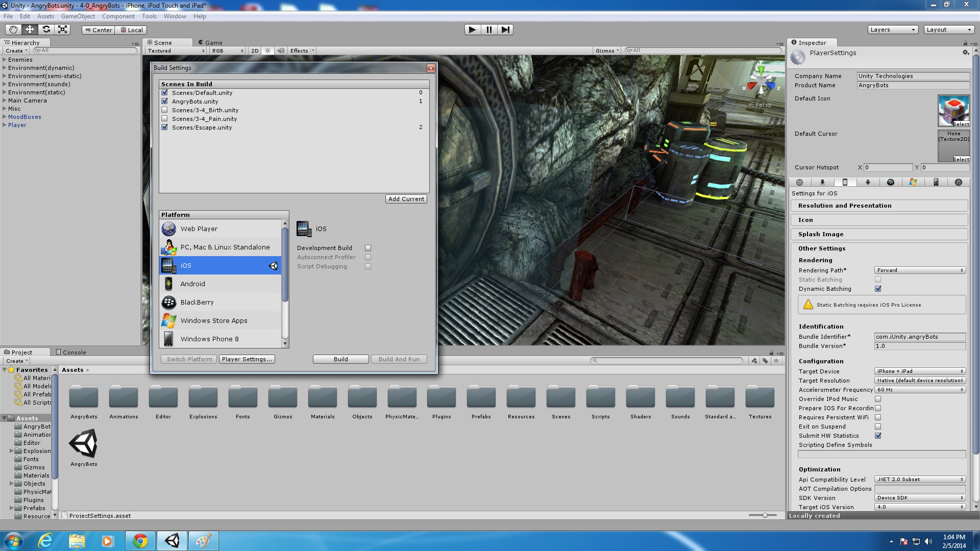Screen dimensions: 980x551
Task: Open the Layout dropdown
Action: point(949,30)
